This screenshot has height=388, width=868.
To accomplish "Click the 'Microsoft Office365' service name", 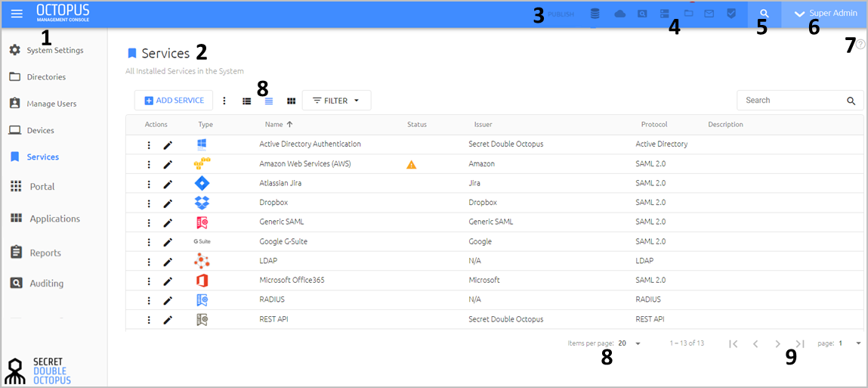I will click(x=292, y=281).
